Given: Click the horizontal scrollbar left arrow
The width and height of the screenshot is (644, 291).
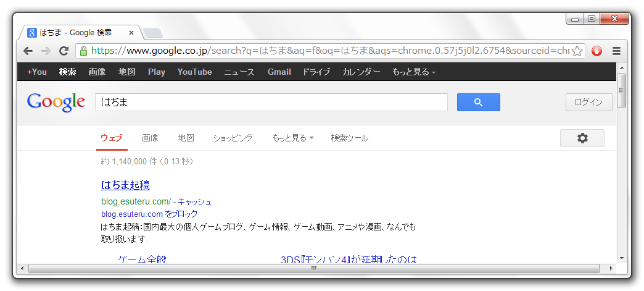Looking at the screenshot, I should (22, 268).
